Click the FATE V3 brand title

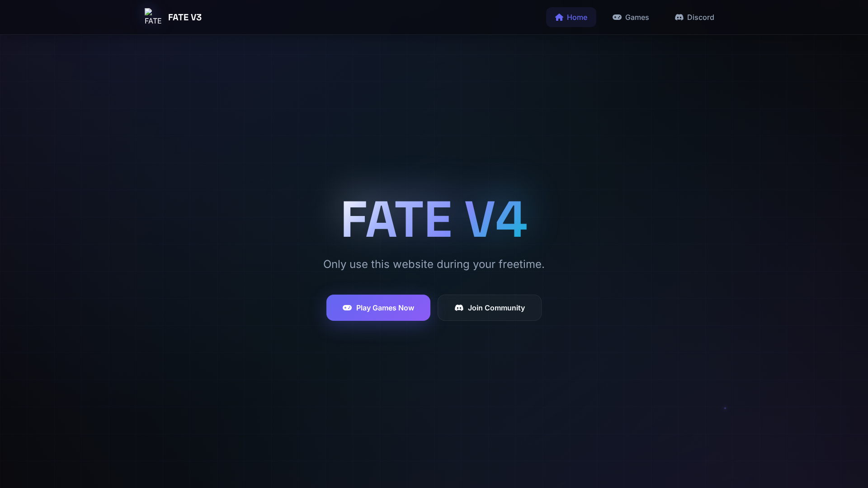pyautogui.click(x=185, y=17)
